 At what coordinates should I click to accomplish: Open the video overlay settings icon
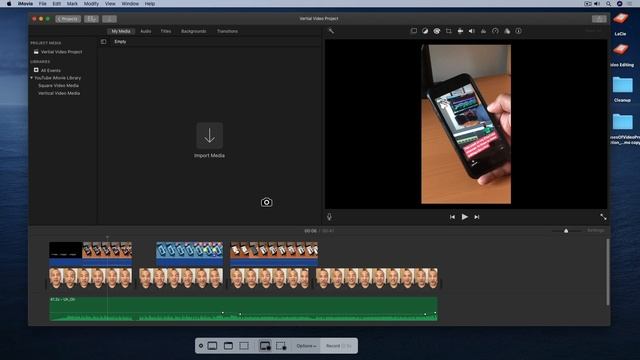pos(413,31)
